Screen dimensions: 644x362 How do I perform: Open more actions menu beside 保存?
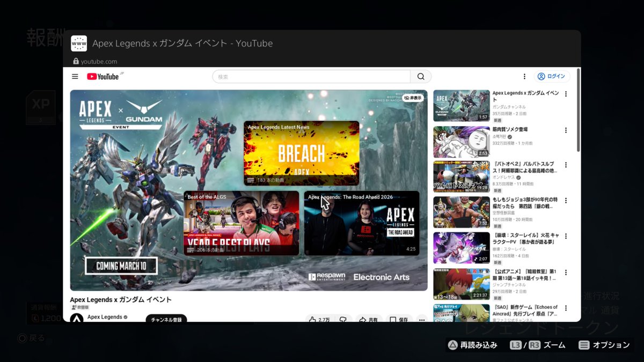tap(422, 319)
